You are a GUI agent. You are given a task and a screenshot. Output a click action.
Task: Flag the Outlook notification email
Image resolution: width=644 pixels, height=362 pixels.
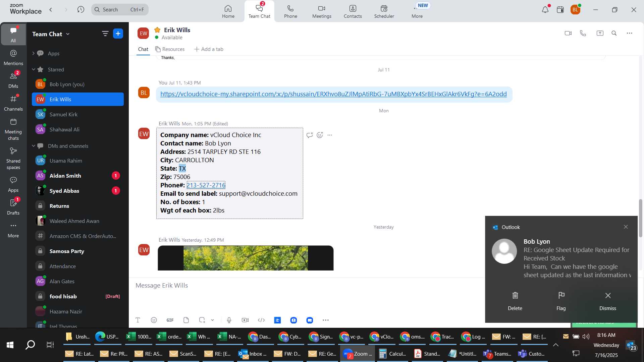561,300
